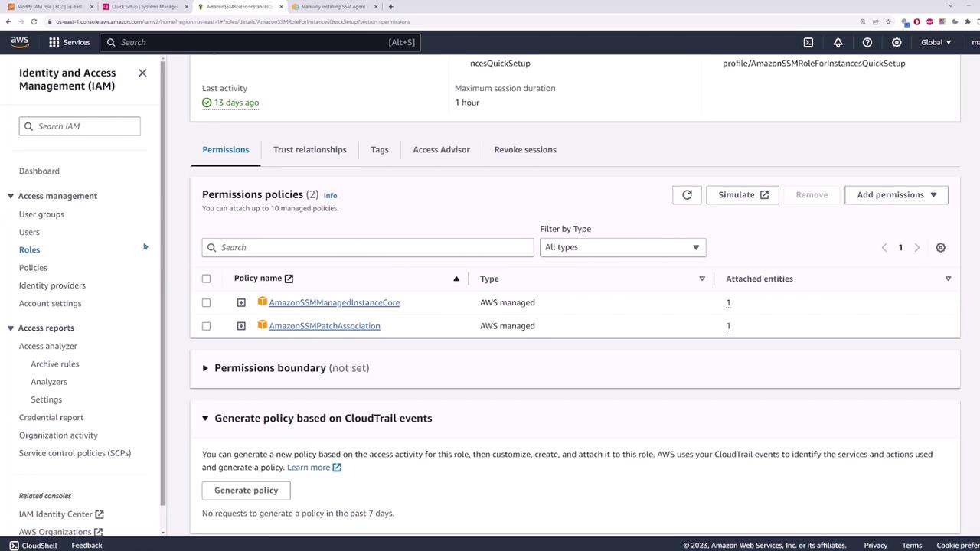This screenshot has height=551, width=980.
Task: Sort by the Attached entities column
Action: 948,279
